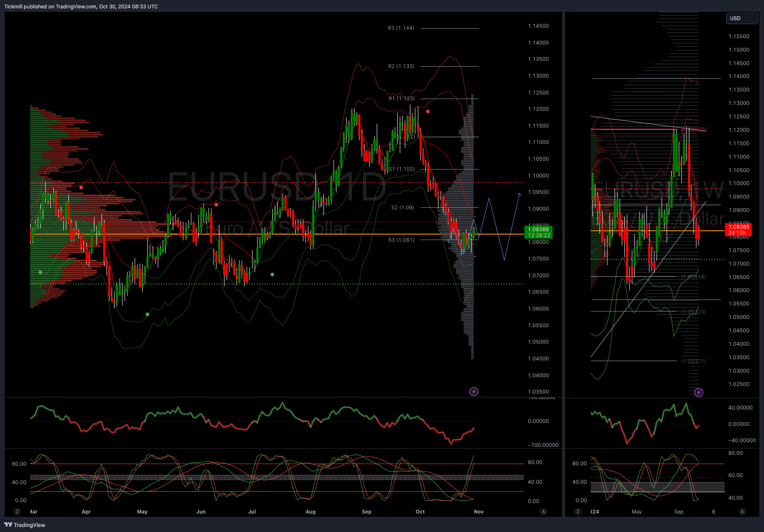
Task: Click -40.00000 on the weekly oscillator scale
Action: tap(742, 441)
